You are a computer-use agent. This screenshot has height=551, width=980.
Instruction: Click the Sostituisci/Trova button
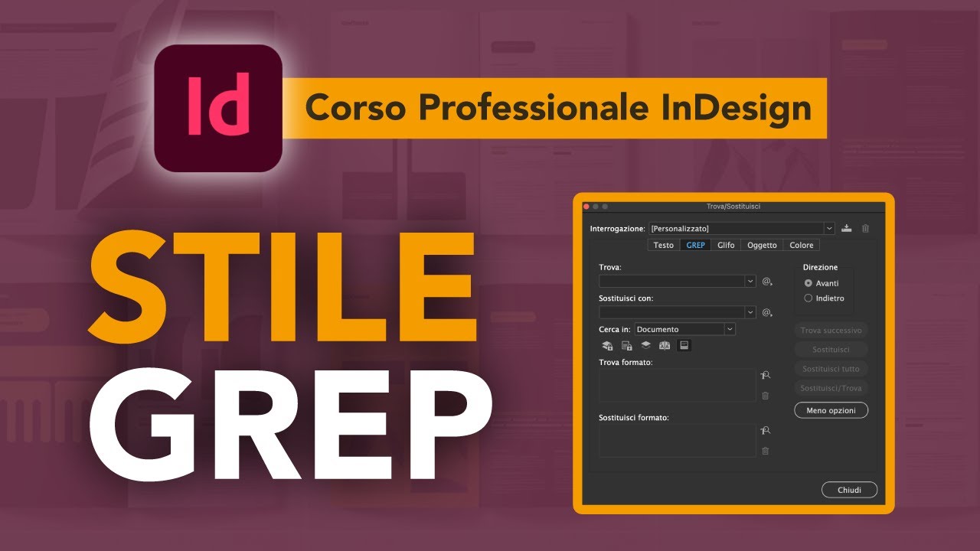click(831, 388)
